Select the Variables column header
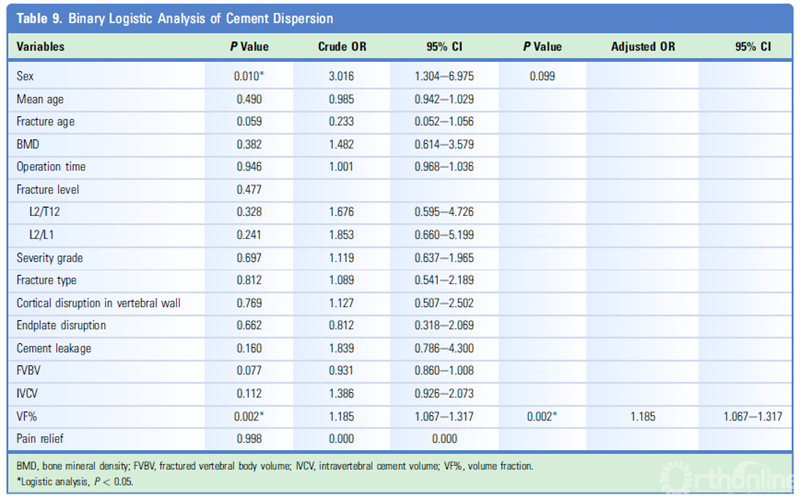Screen dimensions: 800x500 42,47
